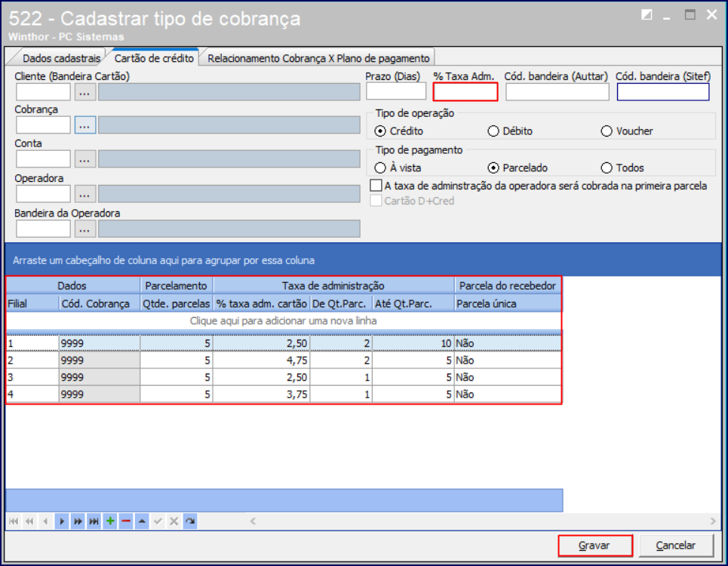Screen dimensions: 728x566
Task: Check taxa de administração na primeira parcela
Action: click(376, 186)
